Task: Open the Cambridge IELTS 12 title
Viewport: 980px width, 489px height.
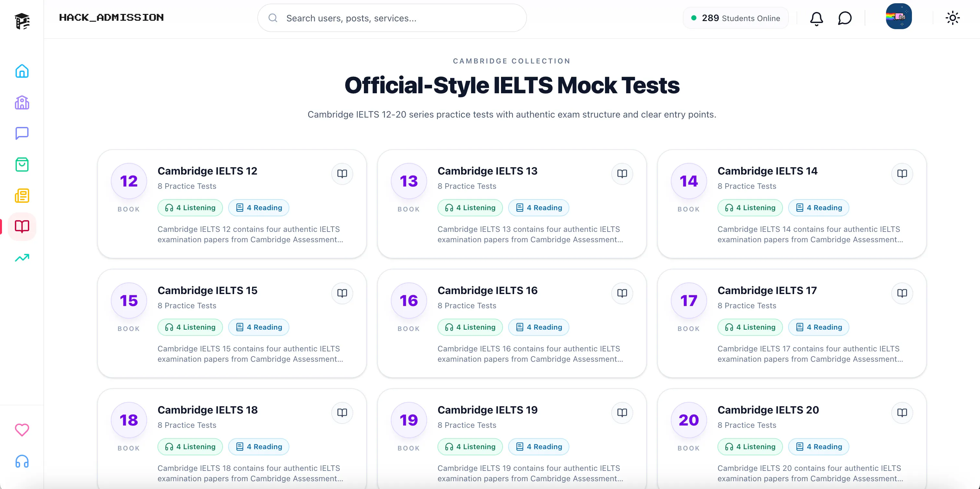Action: pyautogui.click(x=207, y=171)
